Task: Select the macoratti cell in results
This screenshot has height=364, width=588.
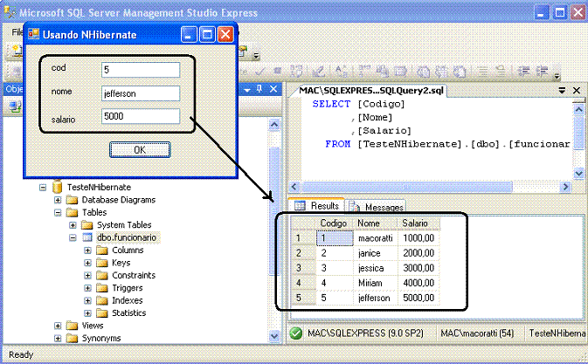Action: 376,238
